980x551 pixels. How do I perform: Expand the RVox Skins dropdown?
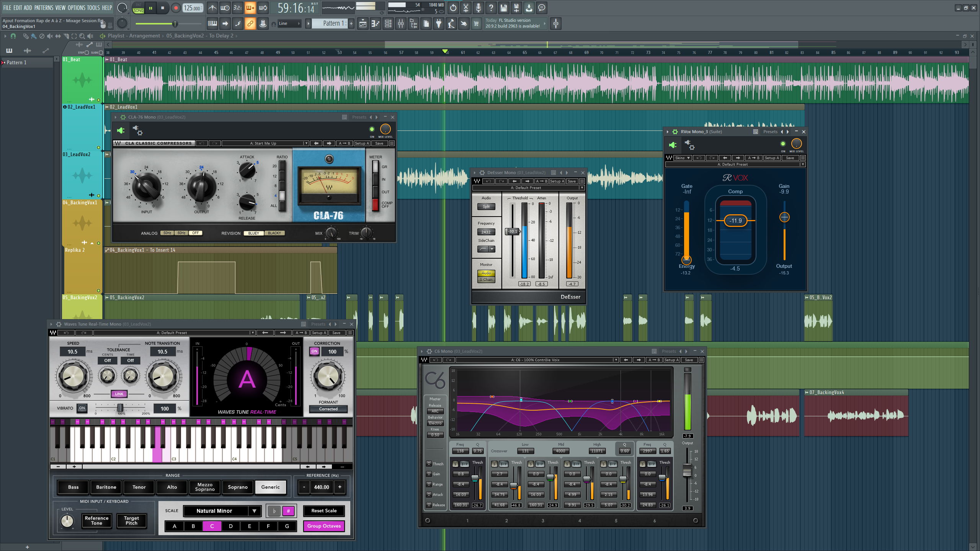683,158
